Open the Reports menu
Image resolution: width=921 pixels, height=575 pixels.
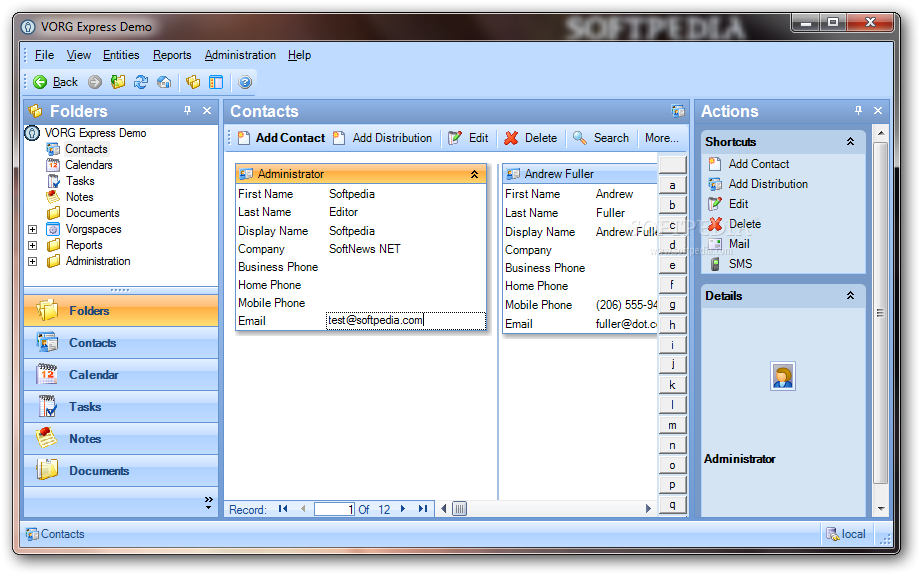tap(172, 55)
